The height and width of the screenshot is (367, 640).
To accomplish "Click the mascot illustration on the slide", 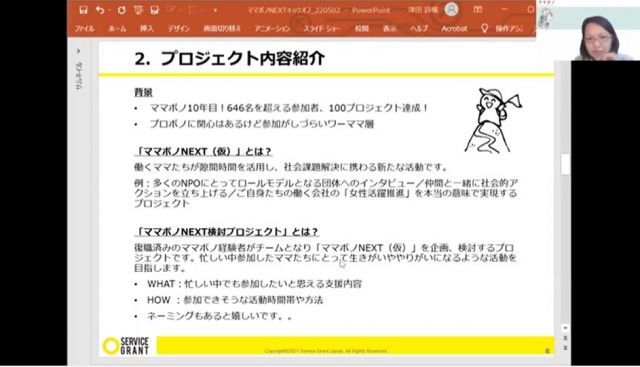I will pos(493,120).
